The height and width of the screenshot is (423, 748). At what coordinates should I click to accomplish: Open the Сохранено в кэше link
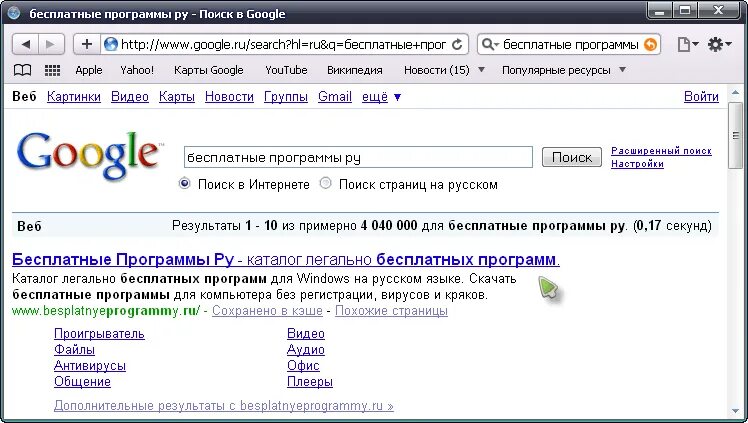coord(267,311)
